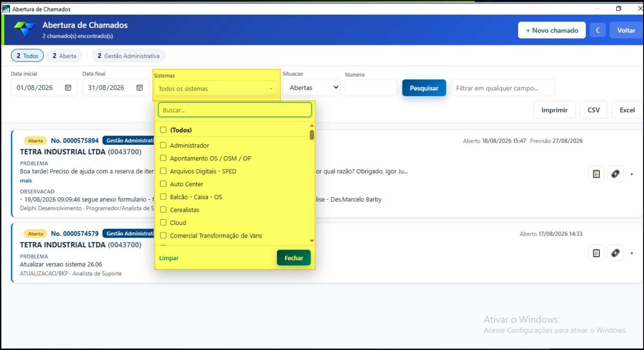Open attachments paperclip for chamado 0000575894

[x=615, y=174]
